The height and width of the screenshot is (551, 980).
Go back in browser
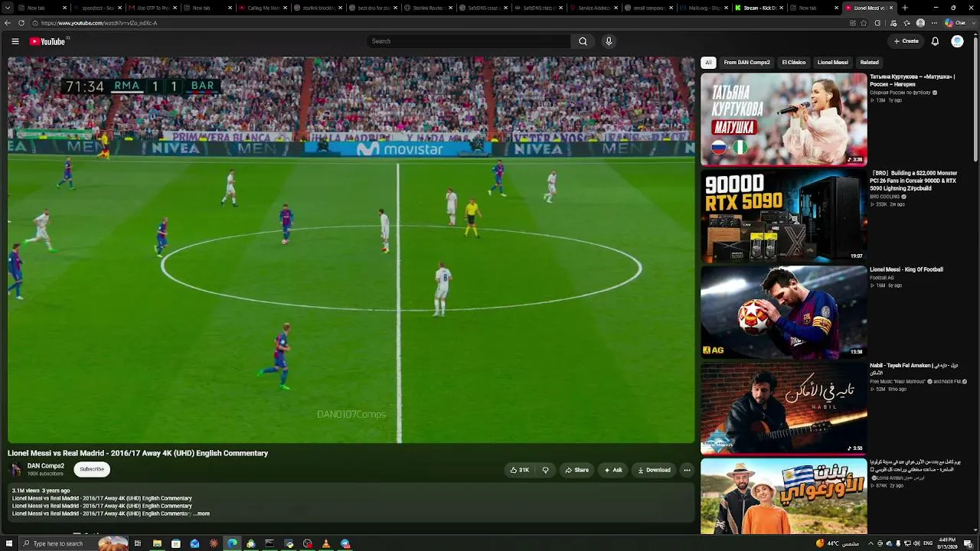click(8, 23)
